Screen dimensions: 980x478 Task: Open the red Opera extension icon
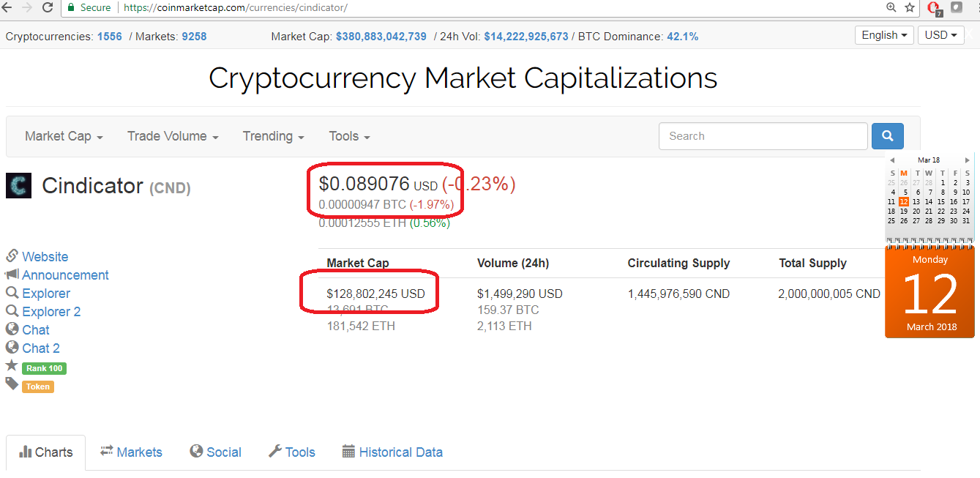(x=934, y=8)
